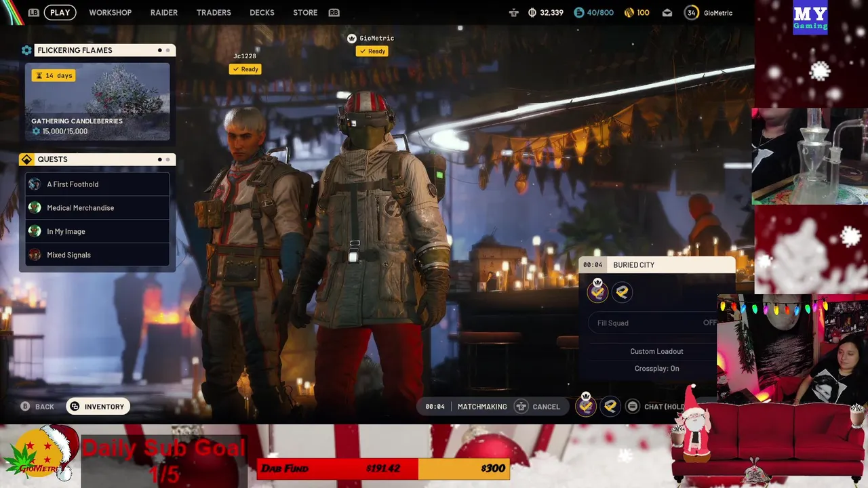Open the Medical Merchandise quest
The image size is (868, 488).
pyautogui.click(x=98, y=208)
